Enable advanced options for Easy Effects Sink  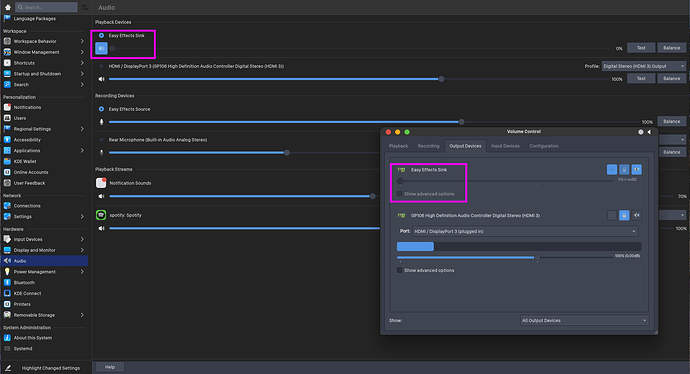pyautogui.click(x=400, y=194)
